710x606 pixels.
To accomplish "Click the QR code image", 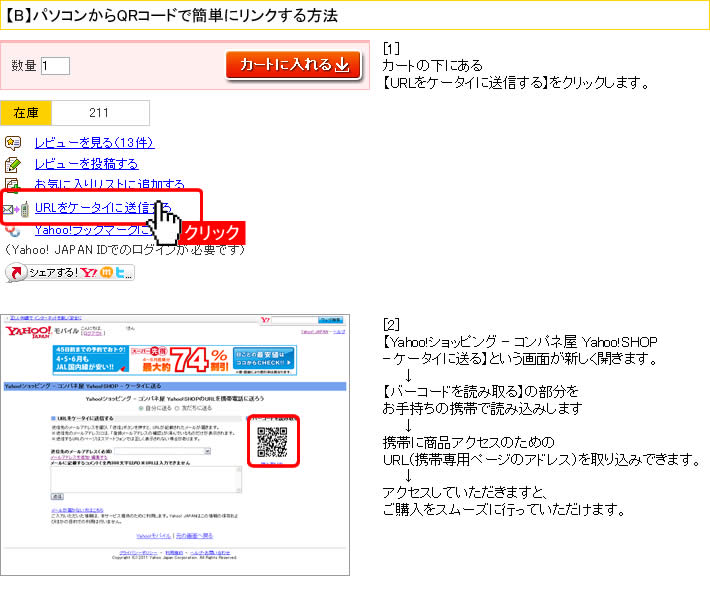I will (272, 442).
